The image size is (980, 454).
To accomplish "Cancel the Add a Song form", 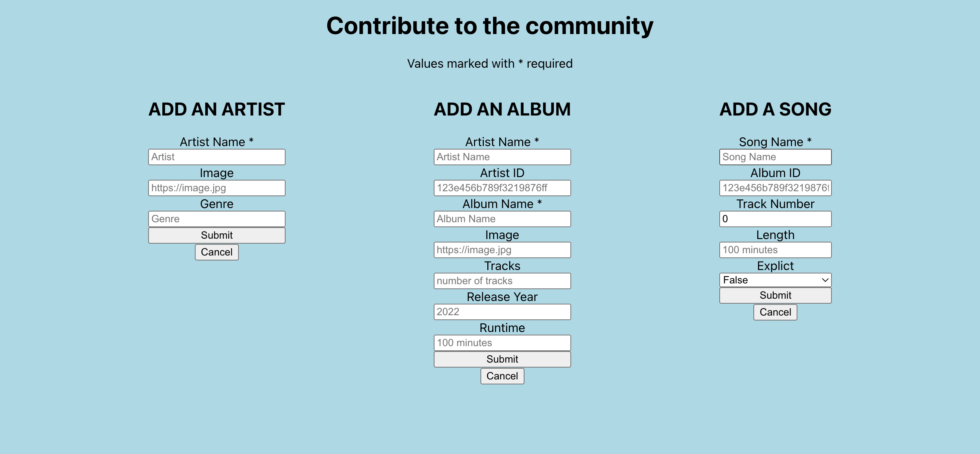I will pos(775,312).
